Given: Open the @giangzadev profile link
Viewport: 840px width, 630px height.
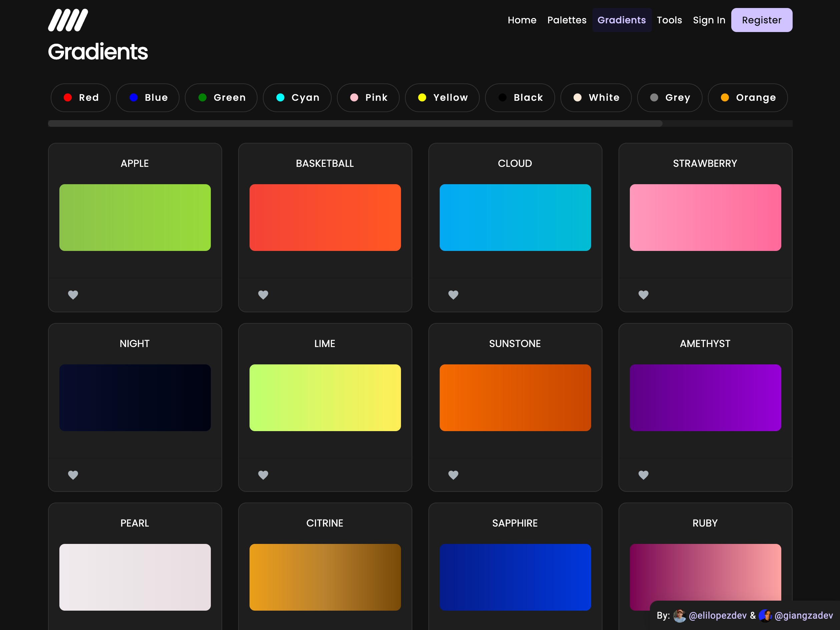Looking at the screenshot, I should 804,616.
